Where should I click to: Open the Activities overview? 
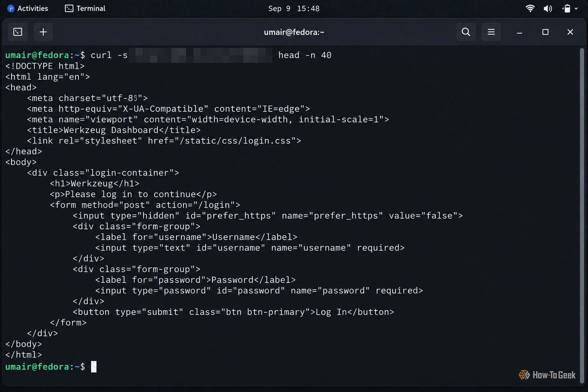point(28,8)
